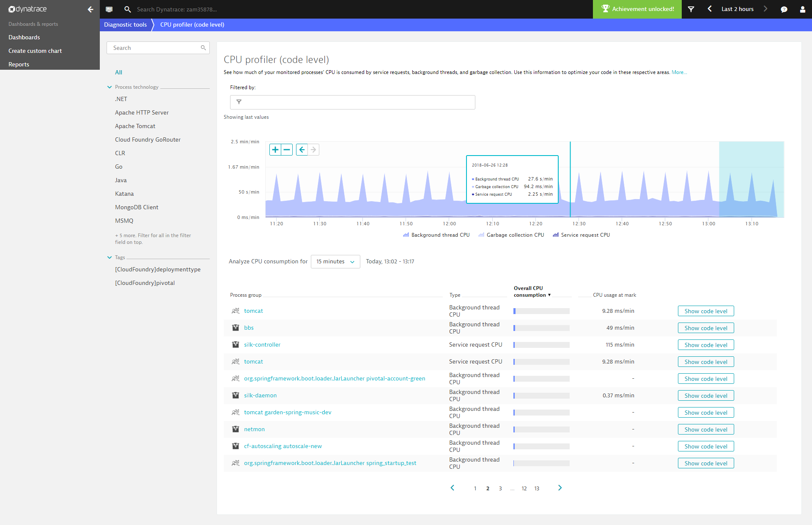Filter by Apache Tomcat technology
The height and width of the screenshot is (525, 812).
(x=135, y=126)
